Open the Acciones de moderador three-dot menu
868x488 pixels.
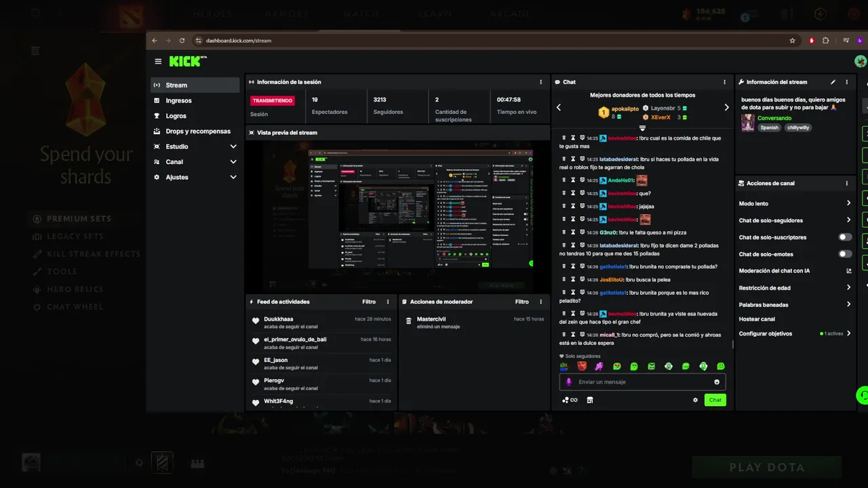click(x=540, y=302)
